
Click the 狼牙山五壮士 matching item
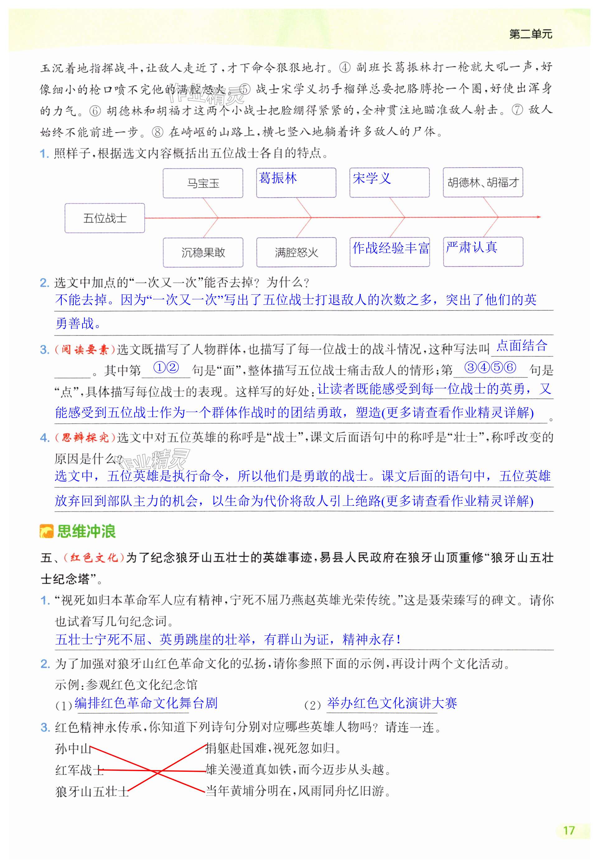pos(91,792)
